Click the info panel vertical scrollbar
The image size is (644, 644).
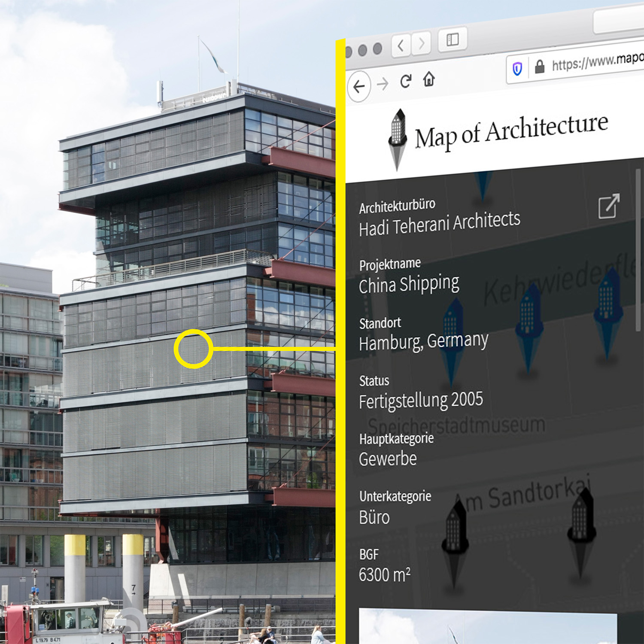(638, 250)
